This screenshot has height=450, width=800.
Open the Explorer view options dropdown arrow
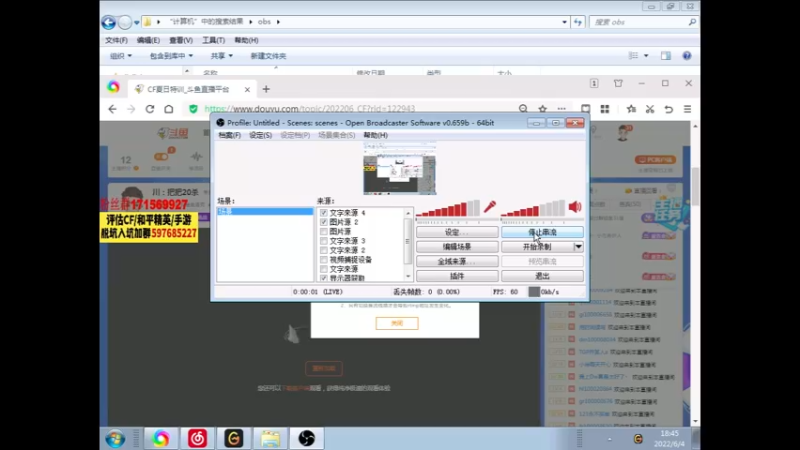pos(646,56)
